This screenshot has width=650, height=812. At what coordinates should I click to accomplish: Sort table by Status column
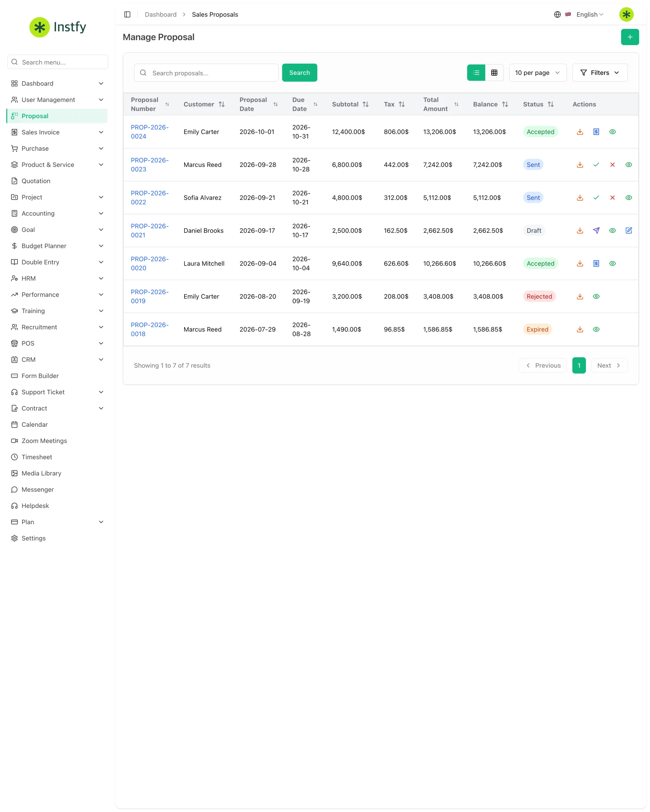point(550,104)
